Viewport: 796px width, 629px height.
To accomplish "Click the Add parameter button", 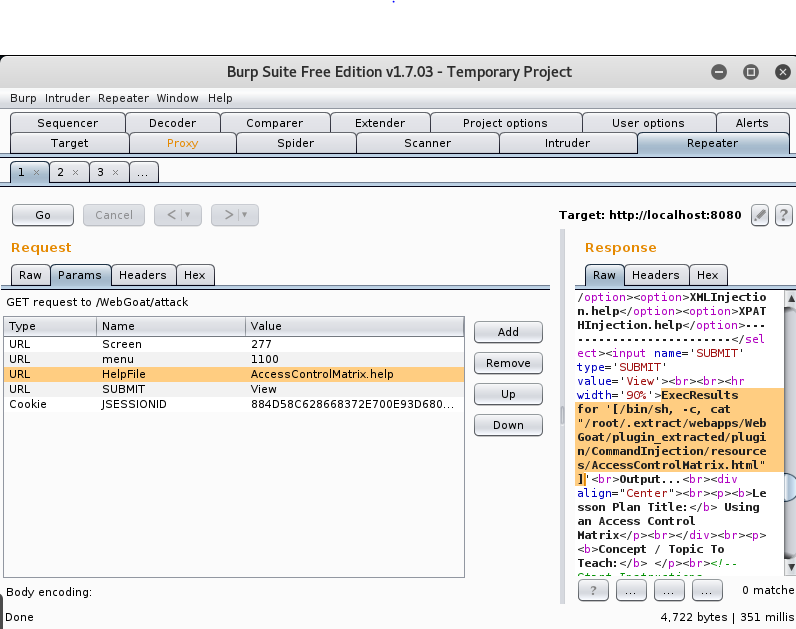I will click(508, 332).
